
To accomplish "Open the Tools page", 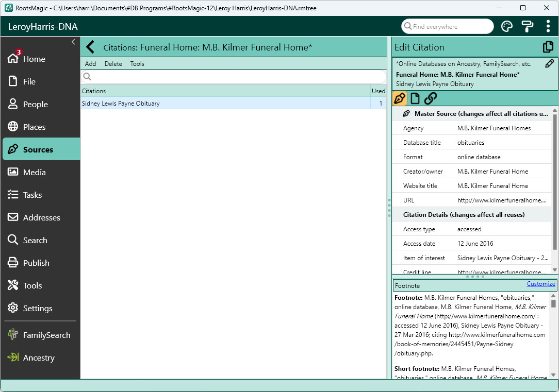I will point(41,285).
